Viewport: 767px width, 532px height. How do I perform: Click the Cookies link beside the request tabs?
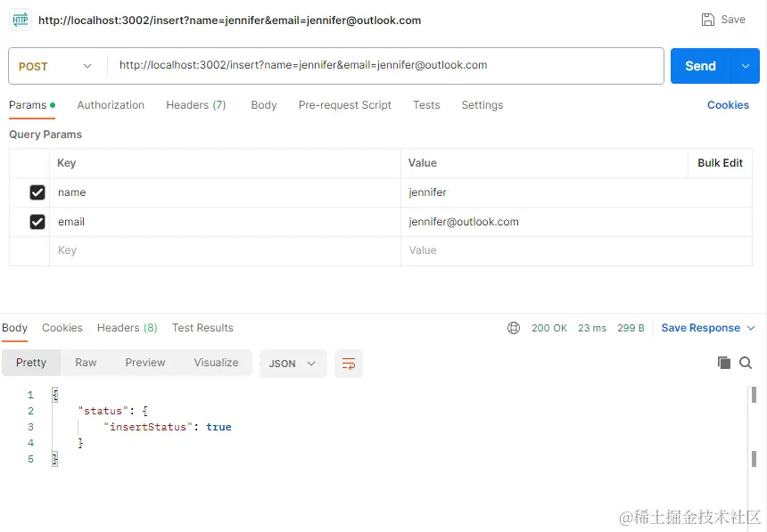(728, 105)
